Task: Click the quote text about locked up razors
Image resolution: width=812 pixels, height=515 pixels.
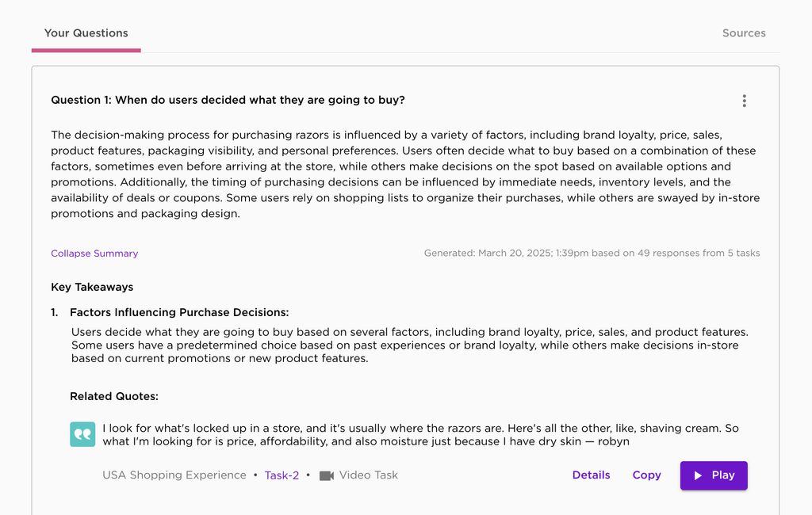Action: (x=420, y=435)
